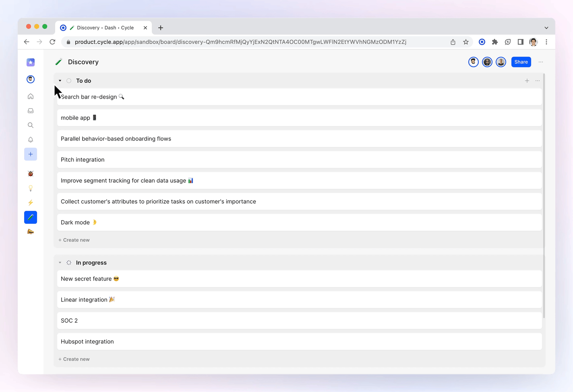The image size is (573, 392).
Task: Open the Home icon in sidebar
Action: pyautogui.click(x=31, y=96)
